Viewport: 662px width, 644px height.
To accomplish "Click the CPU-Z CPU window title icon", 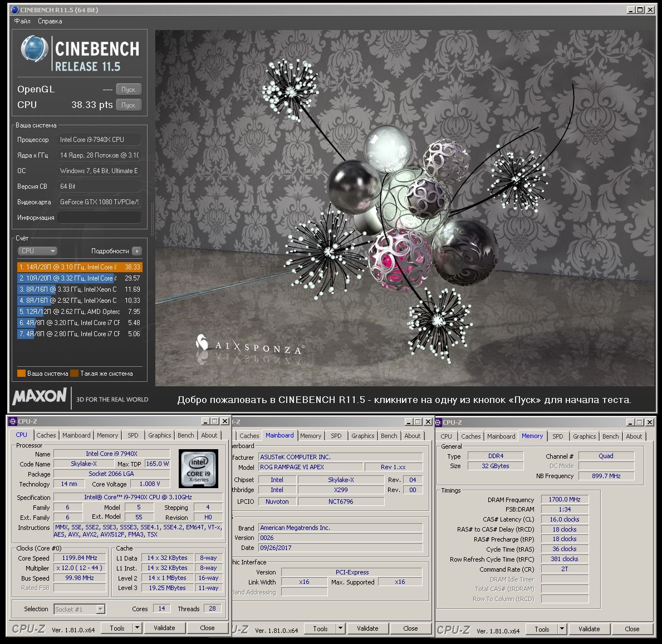I will point(13,421).
